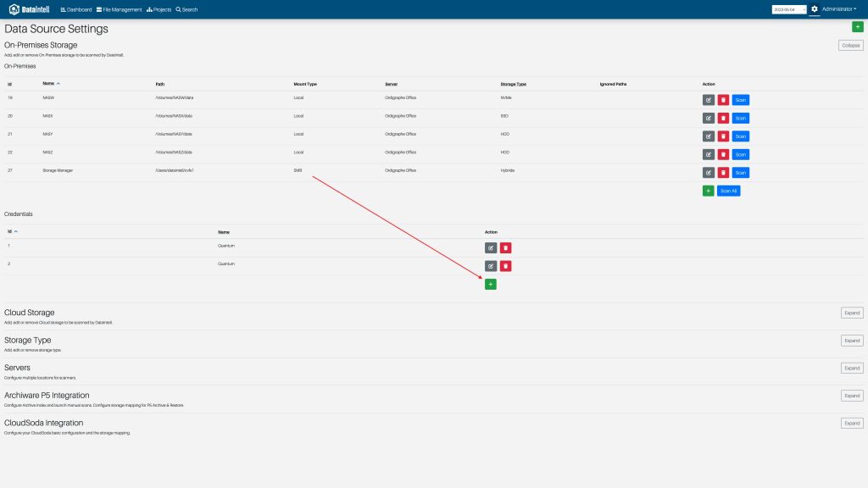Open the date selector dropdown
The image size is (868, 488).
789,9
